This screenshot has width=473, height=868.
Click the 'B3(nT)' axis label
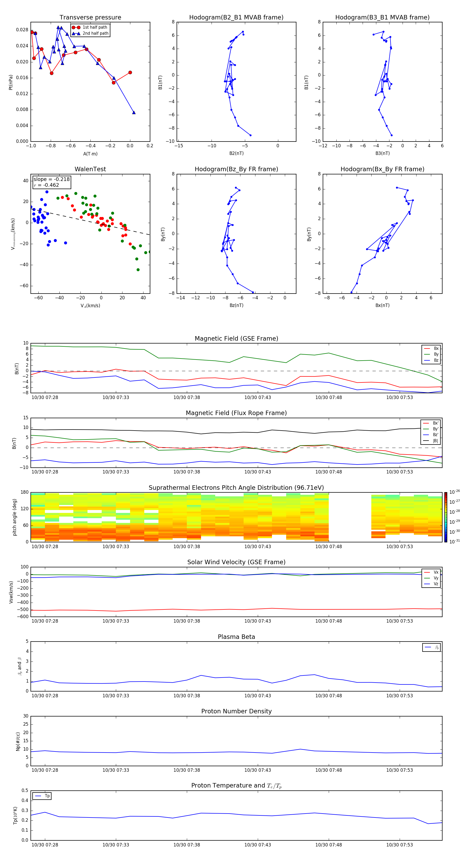coord(382,153)
